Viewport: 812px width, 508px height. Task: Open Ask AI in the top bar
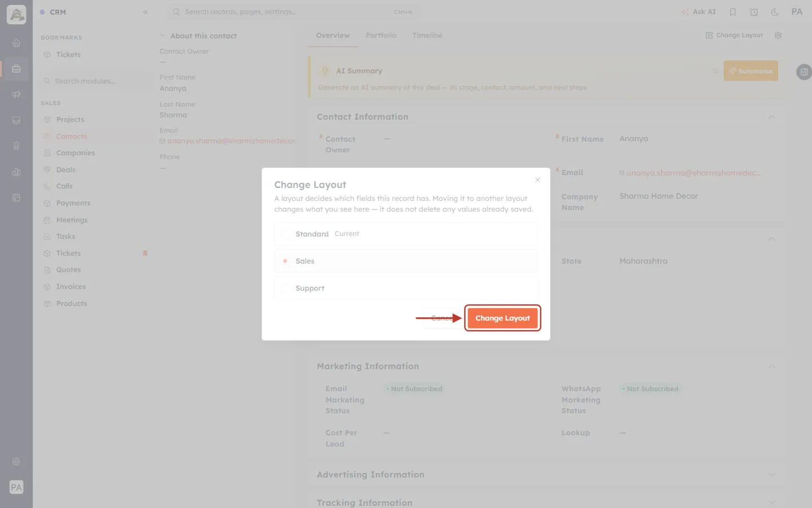(699, 12)
